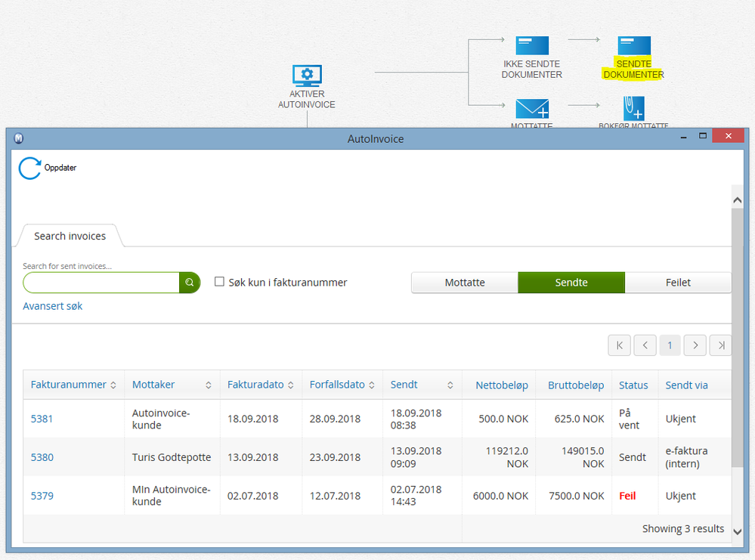755x560 pixels.
Task: Click Nettobeløp column header
Action: point(502,385)
